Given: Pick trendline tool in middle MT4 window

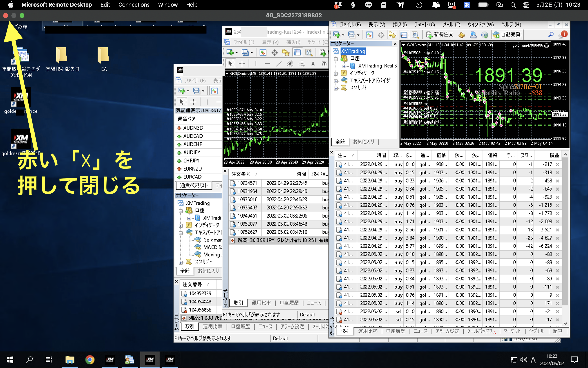Looking at the screenshot, I should tap(279, 64).
